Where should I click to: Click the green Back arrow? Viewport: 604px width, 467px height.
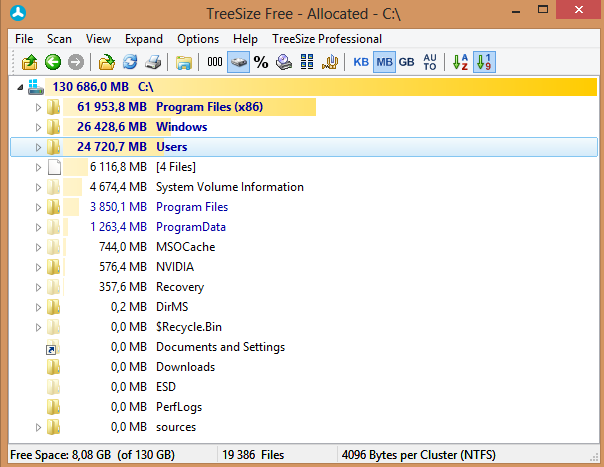(x=53, y=62)
